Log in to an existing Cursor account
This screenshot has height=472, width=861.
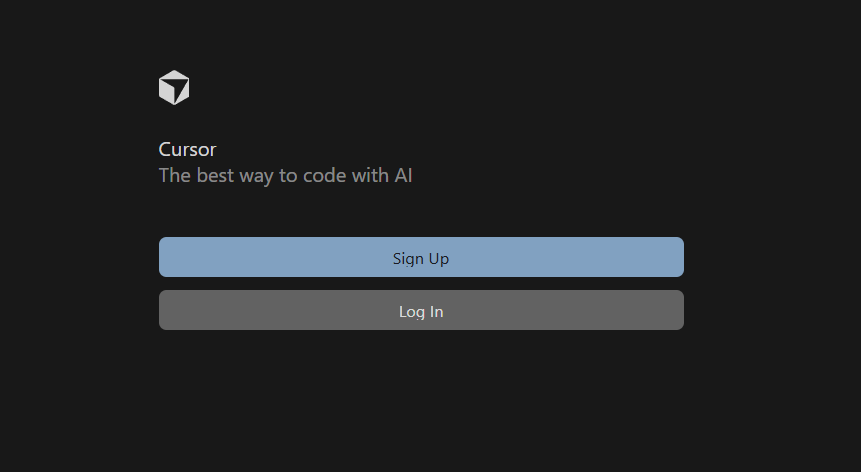tap(421, 310)
